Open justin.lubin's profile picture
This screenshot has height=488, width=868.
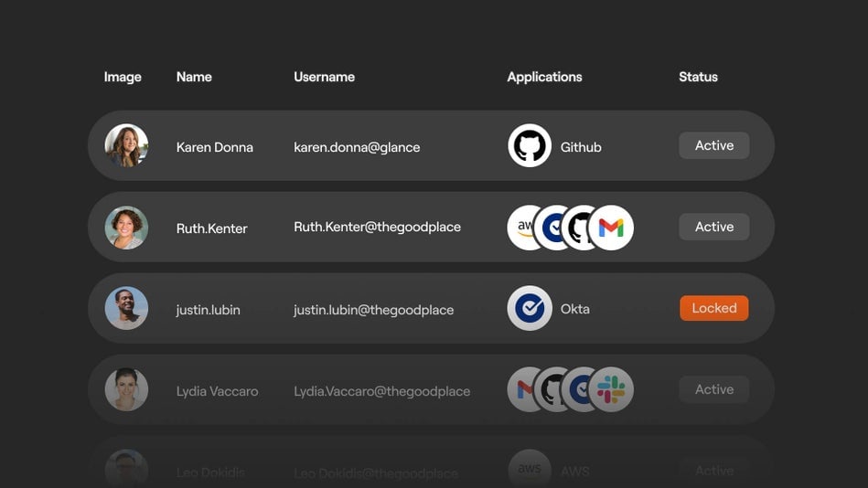(x=126, y=309)
